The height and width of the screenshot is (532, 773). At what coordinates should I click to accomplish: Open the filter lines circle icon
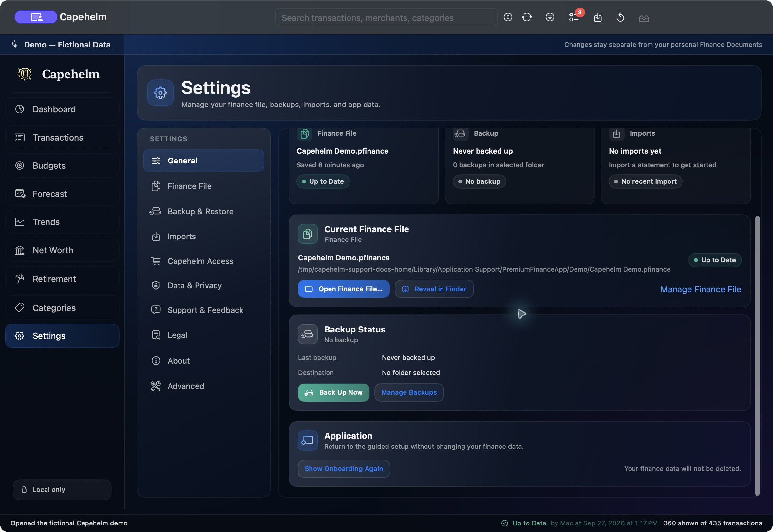click(550, 17)
